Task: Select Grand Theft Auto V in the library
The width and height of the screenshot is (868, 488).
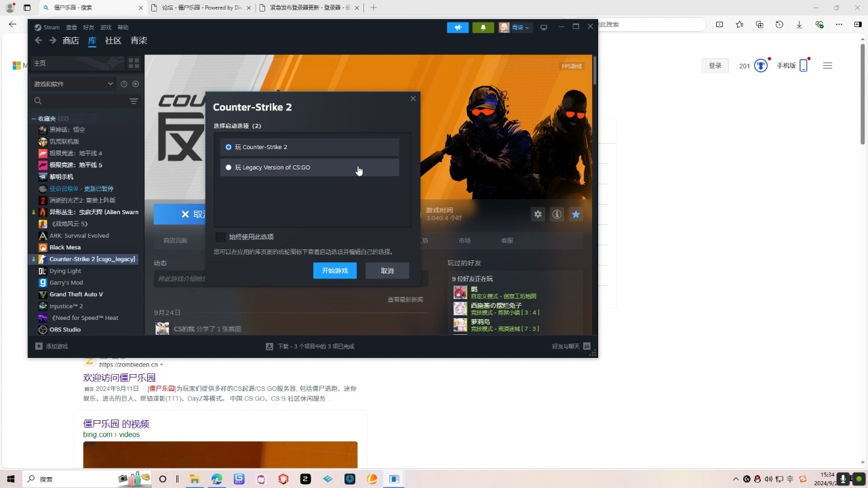Action: tap(76, 294)
